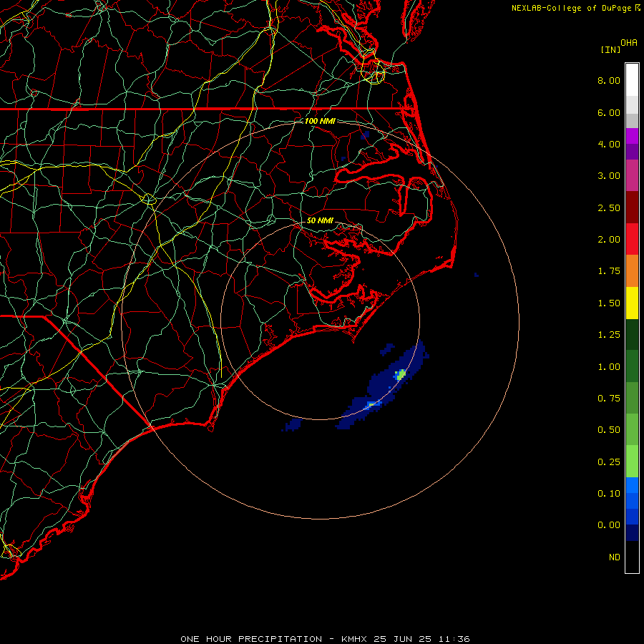This screenshot has height=644, width=644.
Task: Click the 0.25 legend value
Action: point(609,462)
